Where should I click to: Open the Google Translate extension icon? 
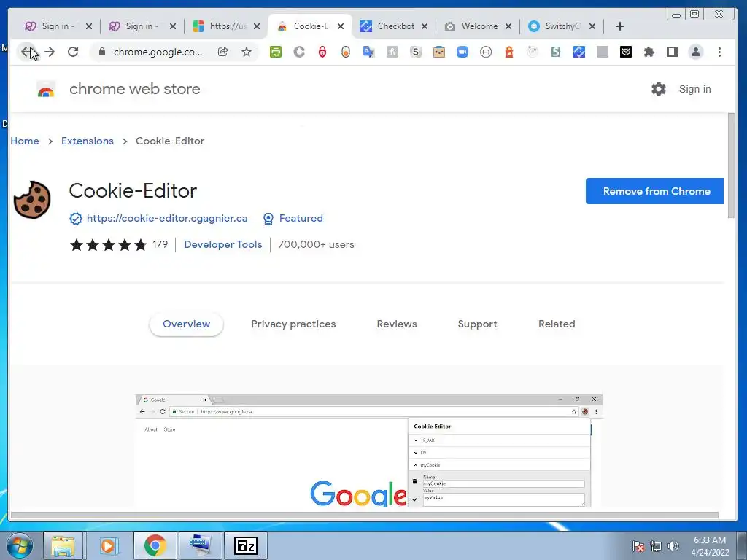pos(368,52)
